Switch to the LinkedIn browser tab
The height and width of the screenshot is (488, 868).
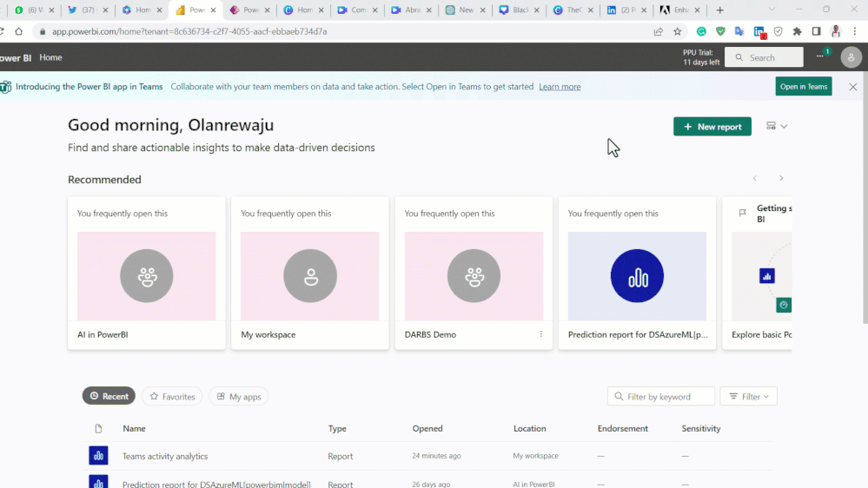point(626,10)
